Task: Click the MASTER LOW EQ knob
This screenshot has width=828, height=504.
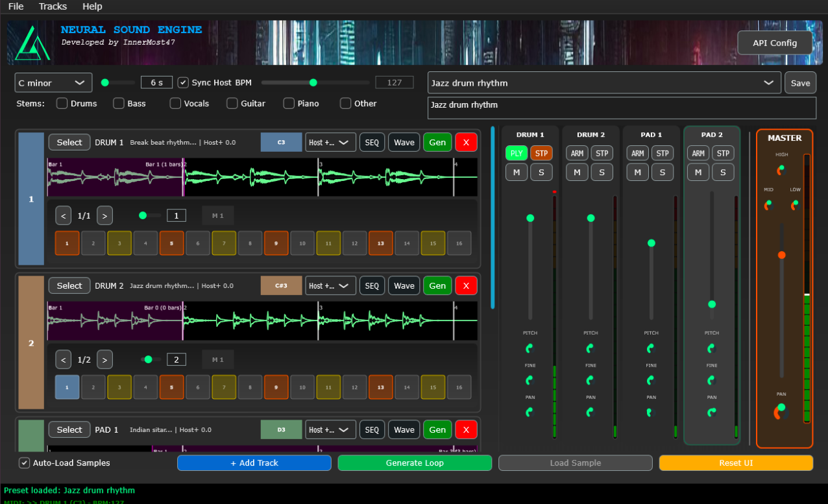Action: pyautogui.click(x=794, y=205)
